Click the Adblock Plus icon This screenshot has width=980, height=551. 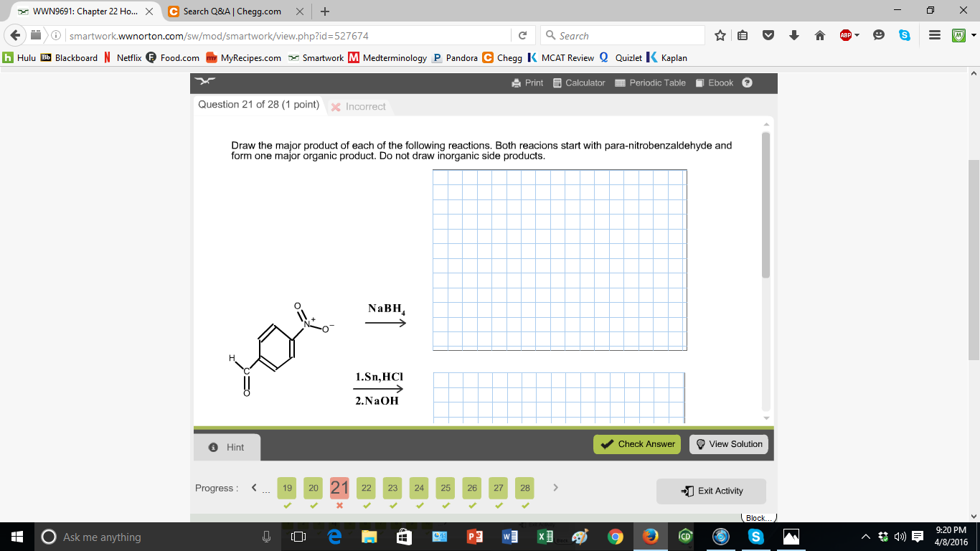[x=845, y=35]
